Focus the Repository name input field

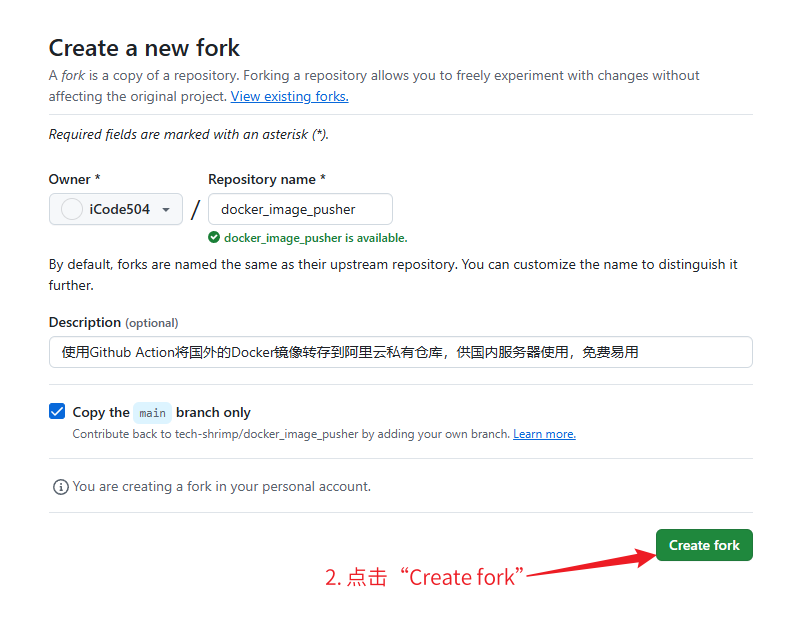click(300, 209)
